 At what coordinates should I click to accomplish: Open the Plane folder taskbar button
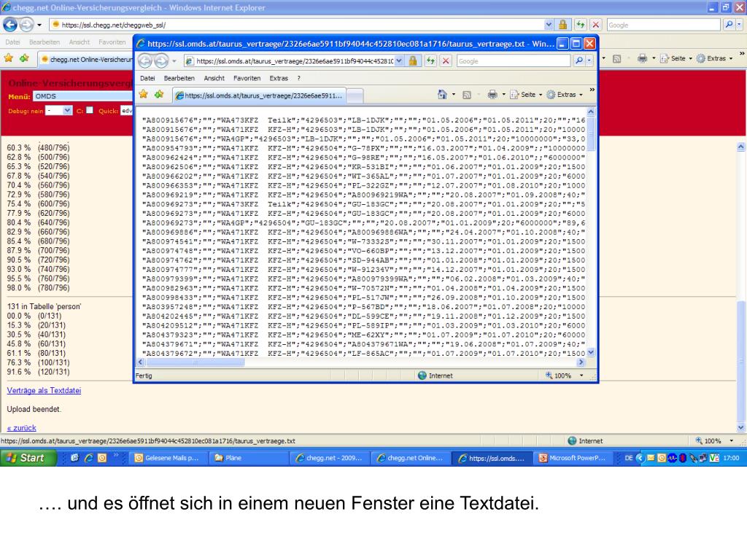click(x=248, y=458)
